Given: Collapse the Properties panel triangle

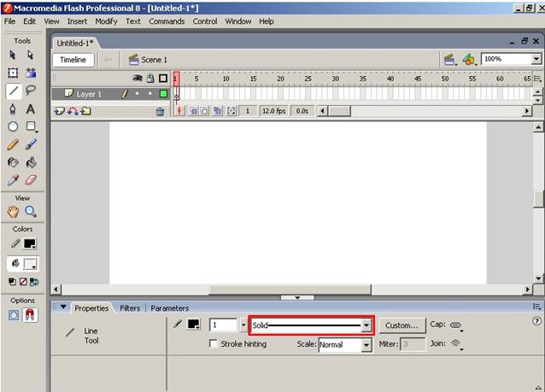Looking at the screenshot, I should pyautogui.click(x=63, y=307).
